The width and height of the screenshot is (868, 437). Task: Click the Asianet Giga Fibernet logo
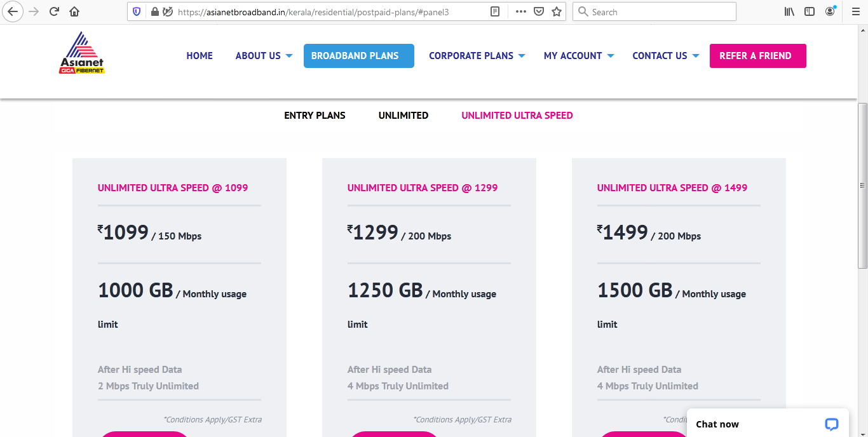coord(82,53)
